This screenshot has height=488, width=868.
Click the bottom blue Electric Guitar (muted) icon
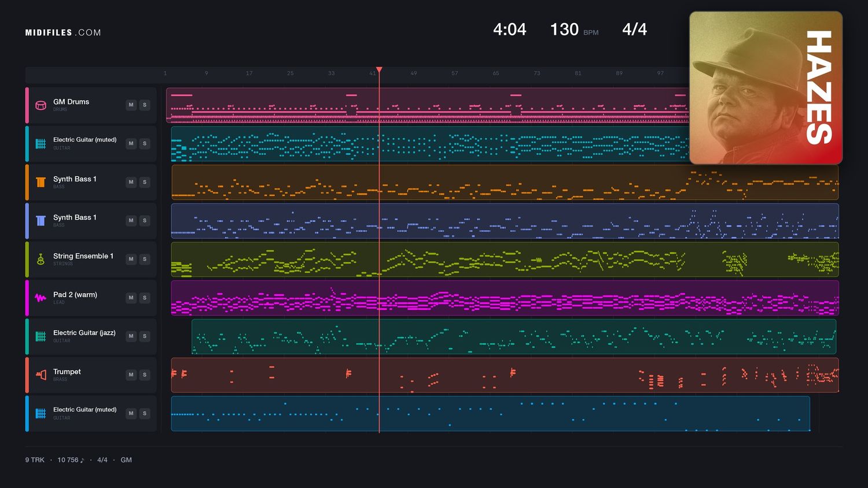coord(41,413)
